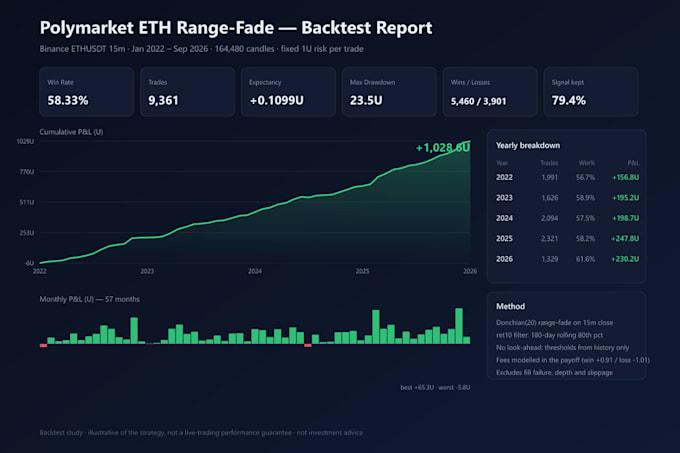
Task: Select the 'best +65.3U · worst -5.8U' caption
Action: tap(435, 387)
